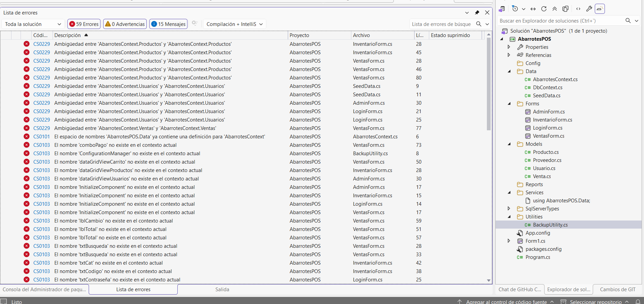
Task: Toggle the 15 Mensajes filter
Action: 168,24
